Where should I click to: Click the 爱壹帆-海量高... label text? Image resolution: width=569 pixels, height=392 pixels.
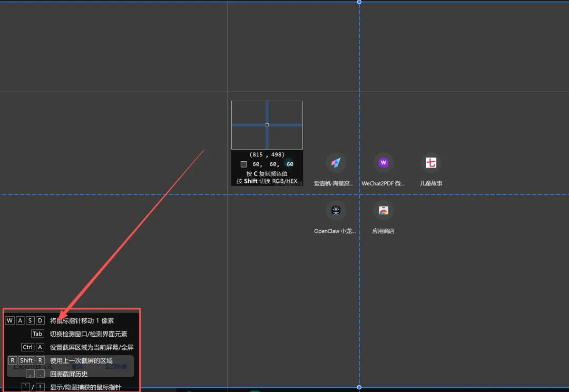point(334,184)
